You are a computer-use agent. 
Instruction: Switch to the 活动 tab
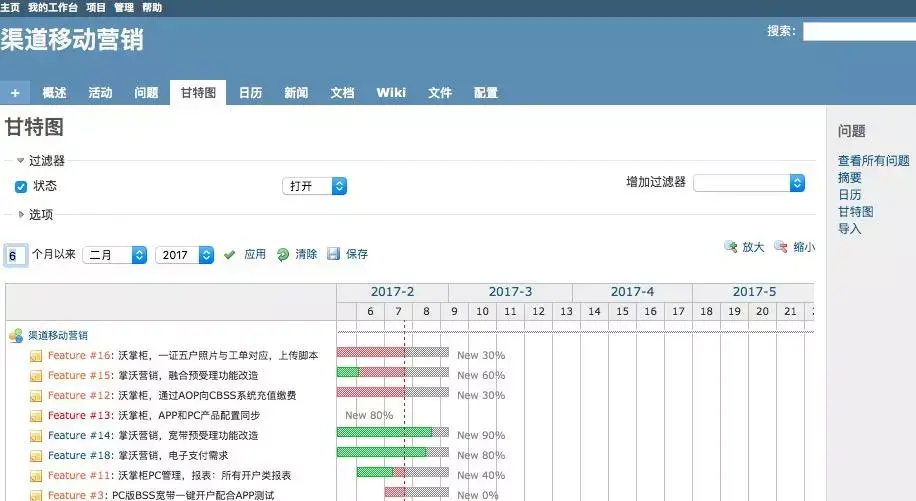100,93
